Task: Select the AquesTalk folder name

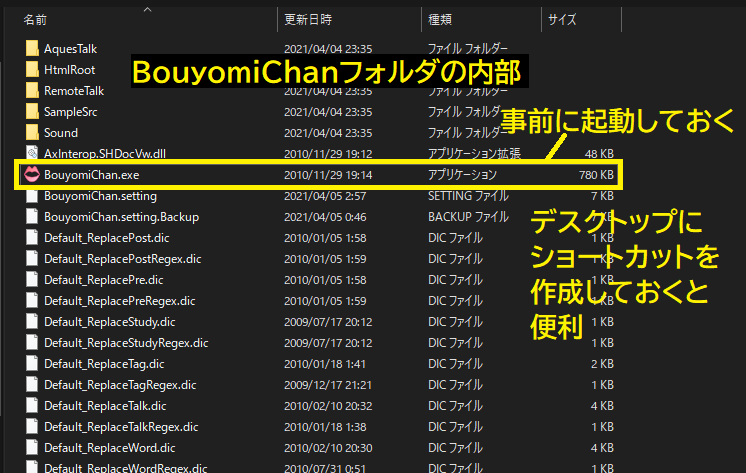Action: [70, 49]
